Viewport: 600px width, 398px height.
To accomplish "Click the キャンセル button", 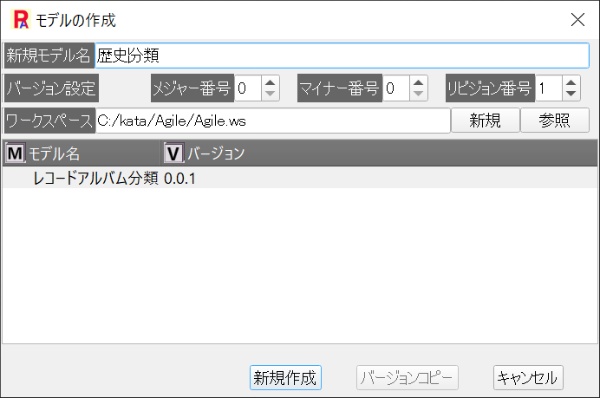I will pyautogui.click(x=528, y=378).
